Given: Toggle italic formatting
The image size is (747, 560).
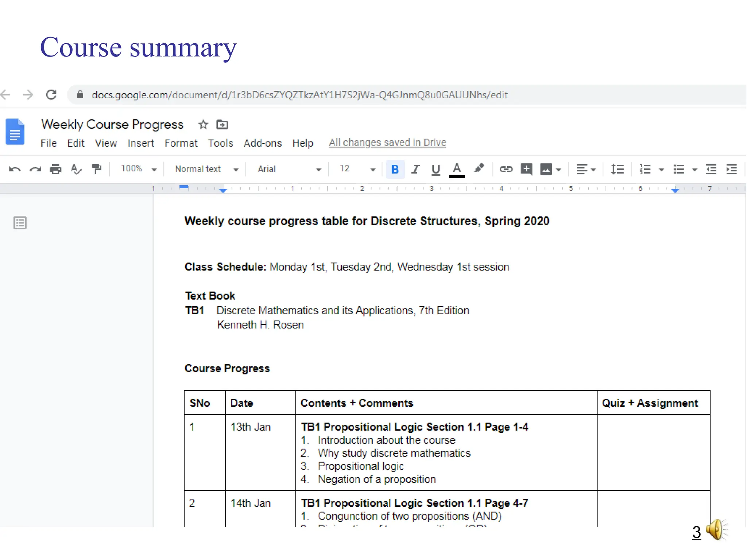Looking at the screenshot, I should click(415, 169).
